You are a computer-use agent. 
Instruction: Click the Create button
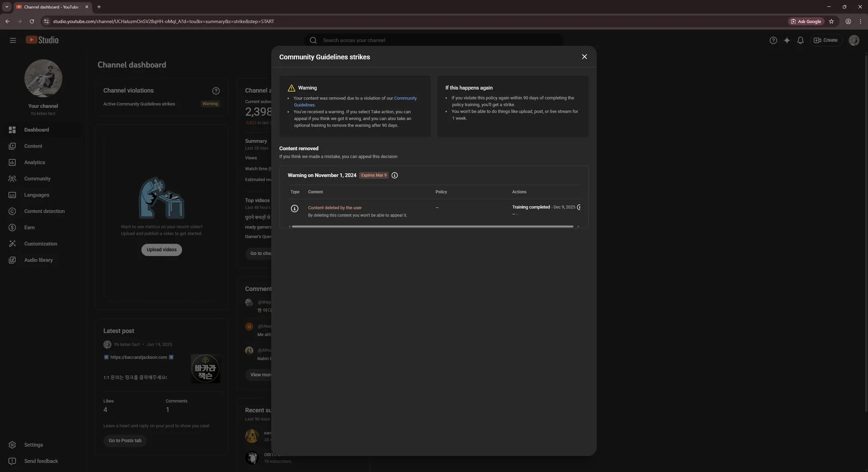click(826, 40)
